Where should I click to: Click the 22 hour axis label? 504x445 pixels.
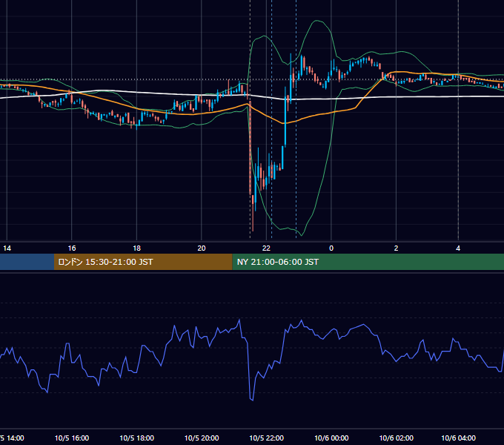pyautogui.click(x=266, y=248)
